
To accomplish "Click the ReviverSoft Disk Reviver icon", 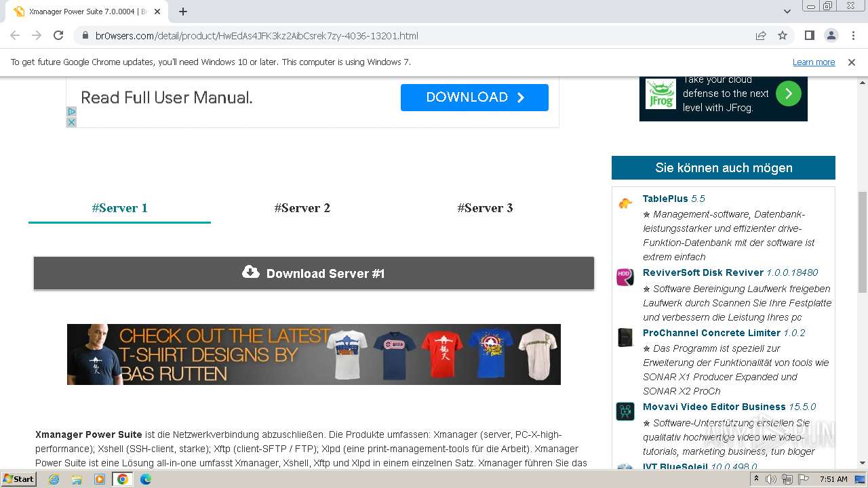I will pos(625,277).
